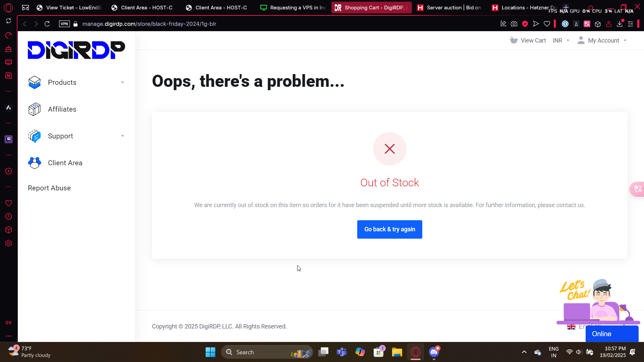The image size is (644, 362).
Task: Click the View Cart basket icon
Action: pos(514,40)
